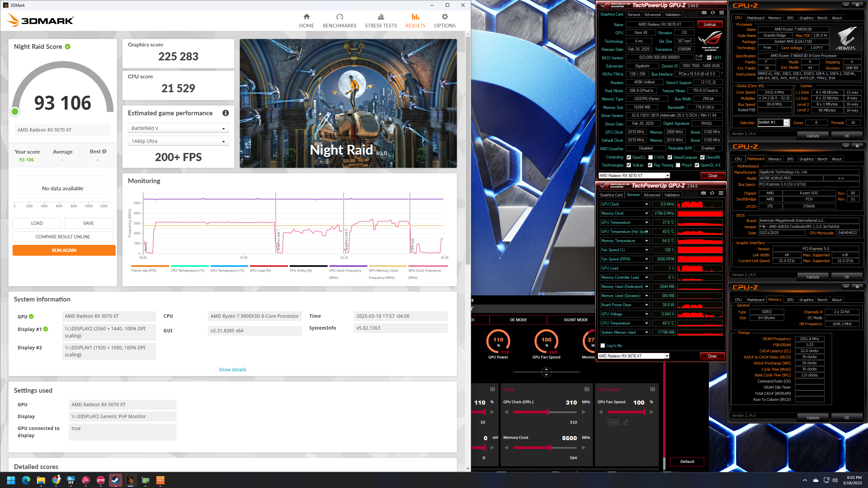Open the 1440p Ultra resolution dropdown
The image size is (868, 488).
pos(178,141)
